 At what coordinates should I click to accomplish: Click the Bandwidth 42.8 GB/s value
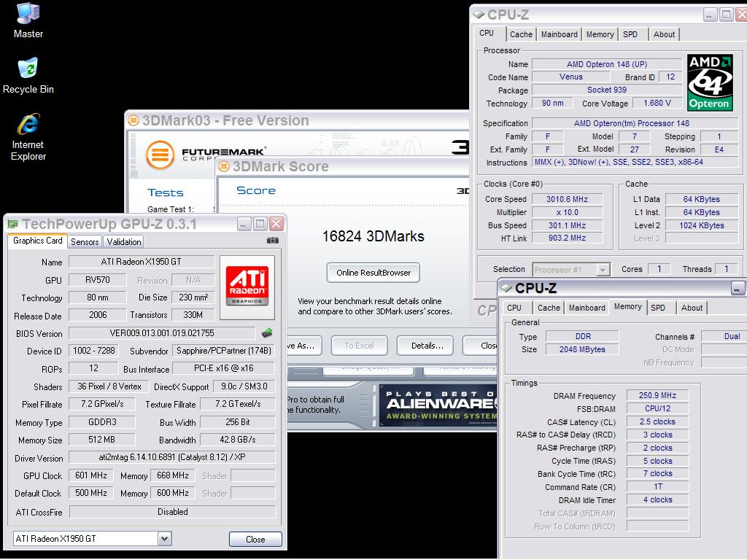point(237,440)
